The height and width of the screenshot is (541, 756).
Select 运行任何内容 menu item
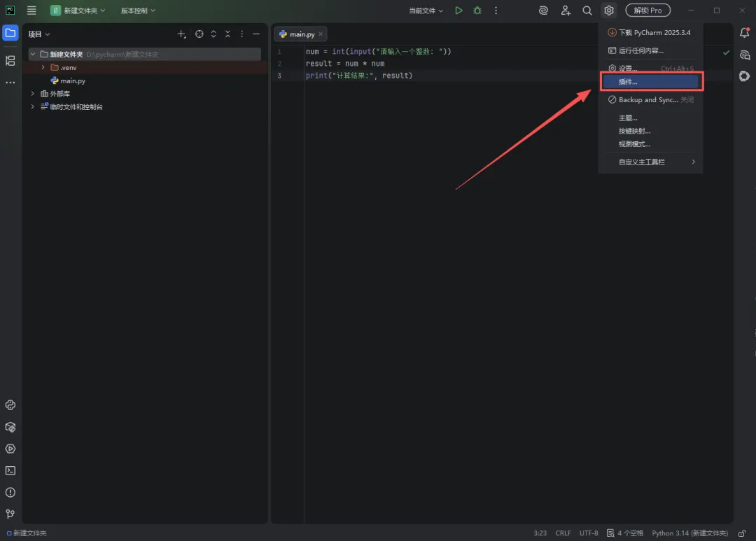[x=650, y=50]
